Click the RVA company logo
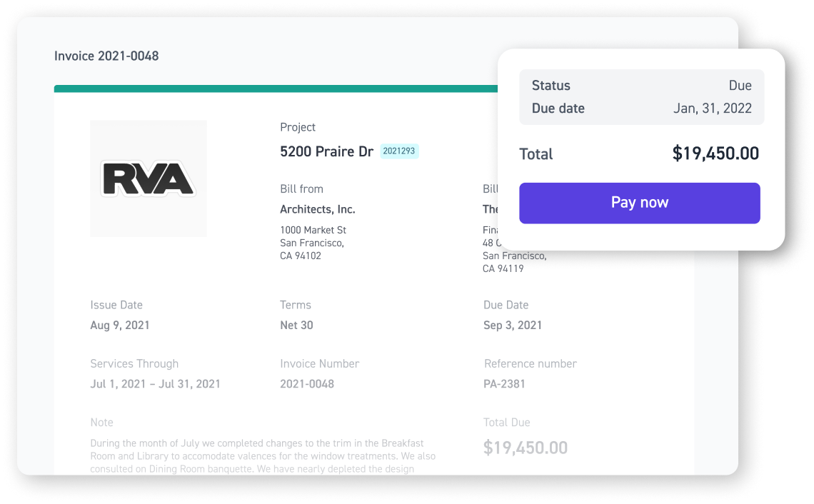 (x=149, y=178)
